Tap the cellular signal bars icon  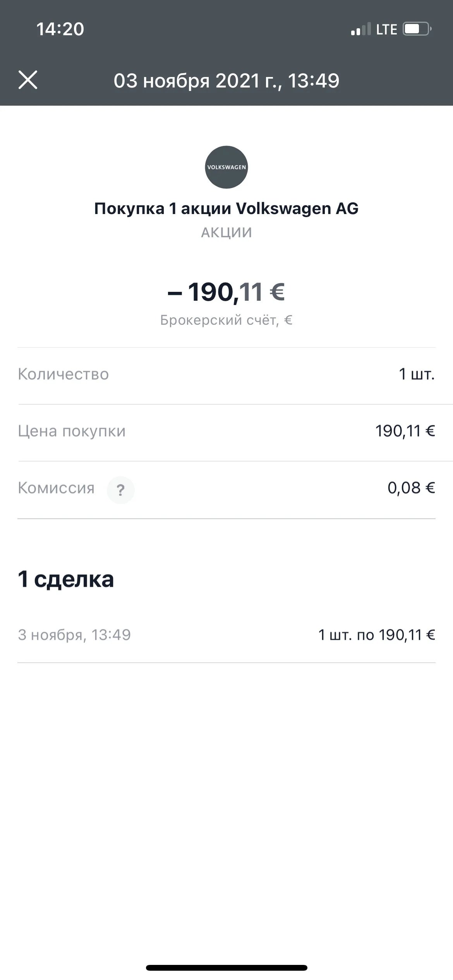point(360,29)
